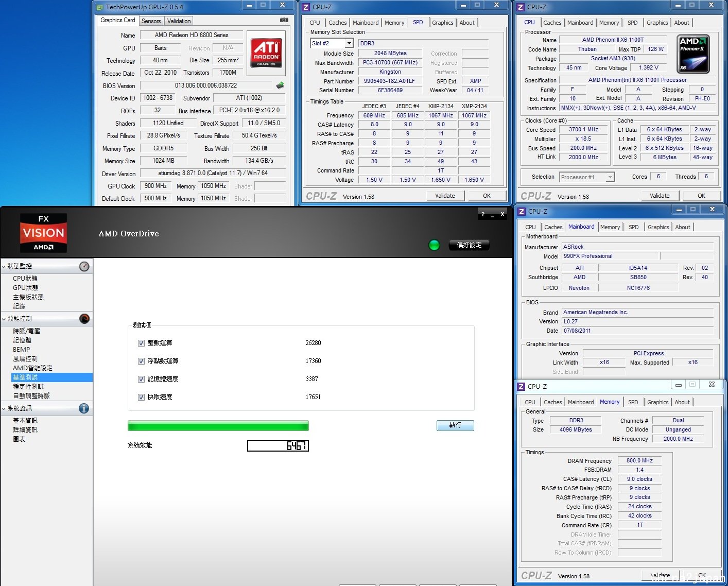Viewport: 728px width, 586px height.
Task: Open the Validation tab in GPU-Z
Action: point(179,21)
